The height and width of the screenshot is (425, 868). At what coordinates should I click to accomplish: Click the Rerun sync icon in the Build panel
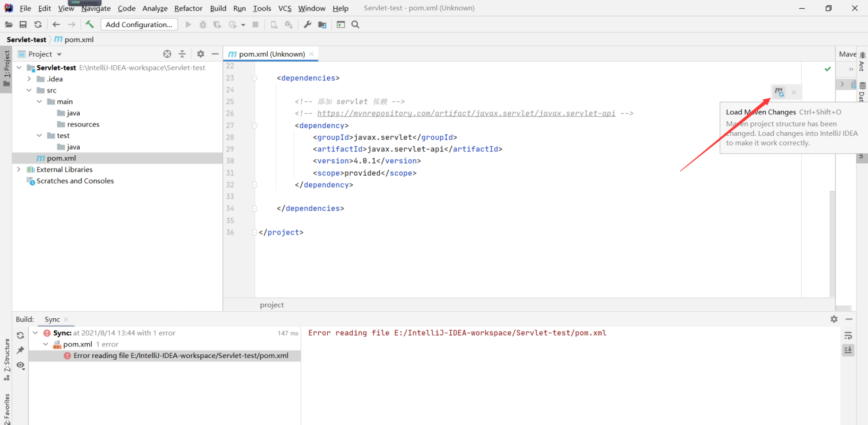pyautogui.click(x=20, y=335)
